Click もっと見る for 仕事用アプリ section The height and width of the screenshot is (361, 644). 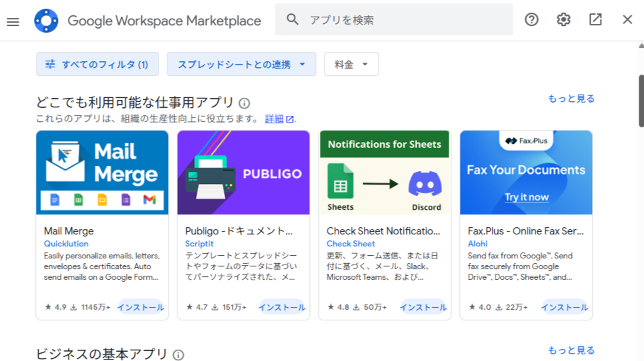(571, 99)
